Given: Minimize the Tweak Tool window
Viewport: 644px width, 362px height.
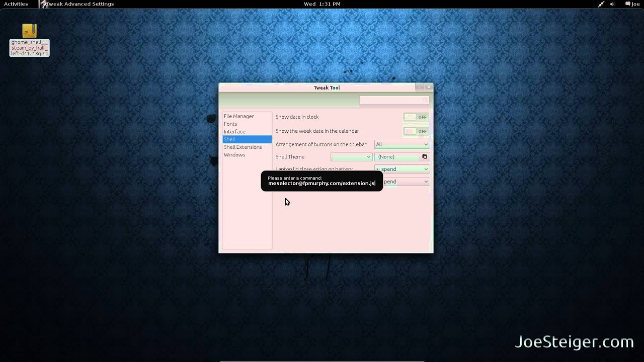Looking at the screenshot, I should 420,87.
